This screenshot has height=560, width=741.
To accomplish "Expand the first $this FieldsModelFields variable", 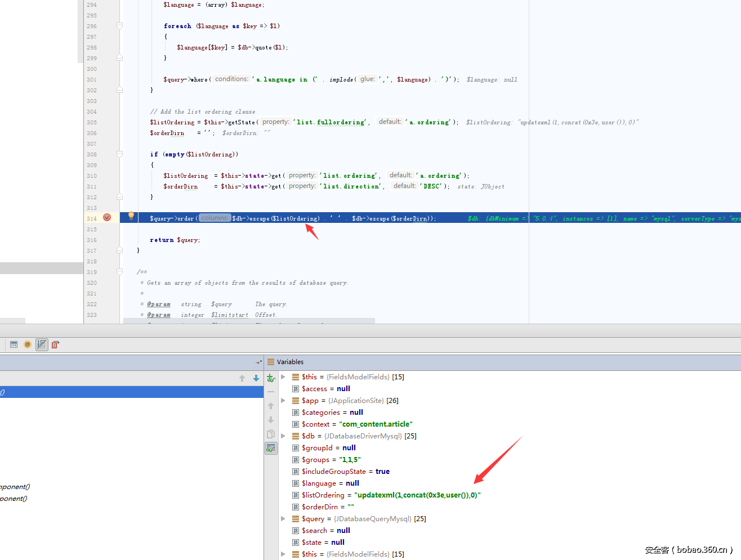I will pyautogui.click(x=283, y=377).
